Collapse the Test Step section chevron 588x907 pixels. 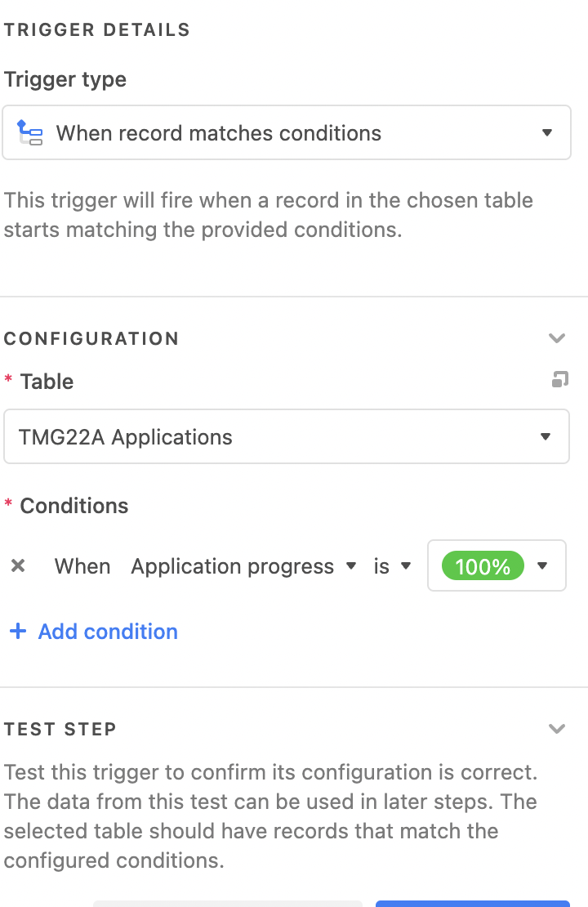click(x=557, y=728)
